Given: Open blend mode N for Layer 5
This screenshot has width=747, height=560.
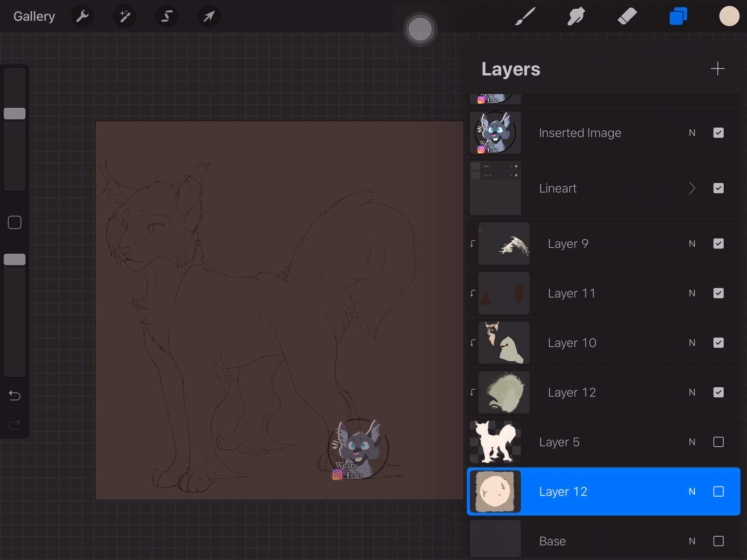Looking at the screenshot, I should [x=692, y=442].
